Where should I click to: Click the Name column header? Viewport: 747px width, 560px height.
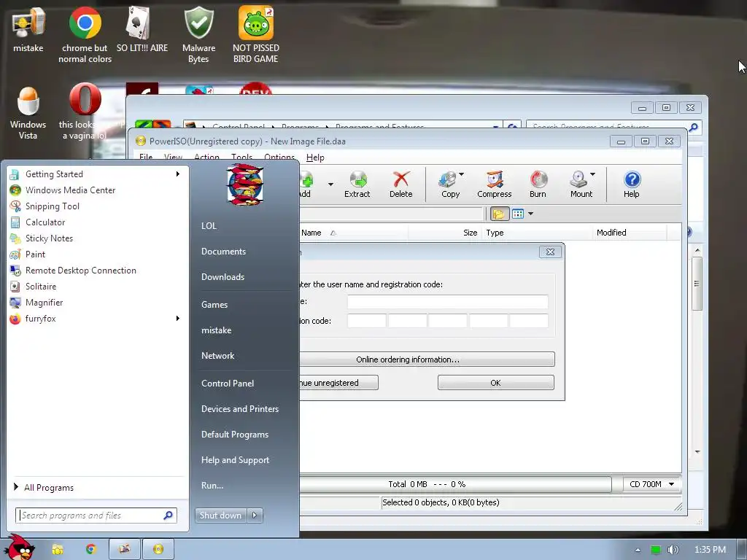354,233
